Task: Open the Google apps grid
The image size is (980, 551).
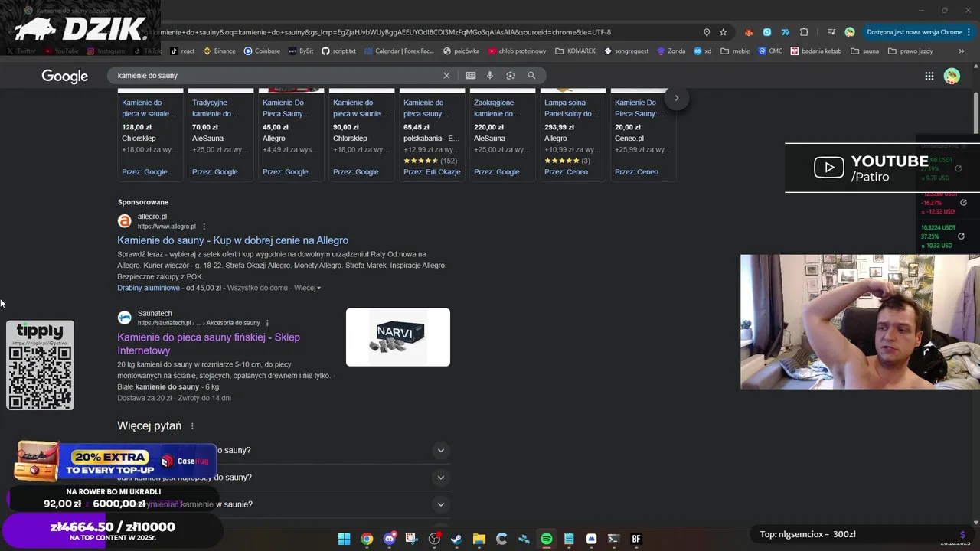Action: (x=929, y=76)
